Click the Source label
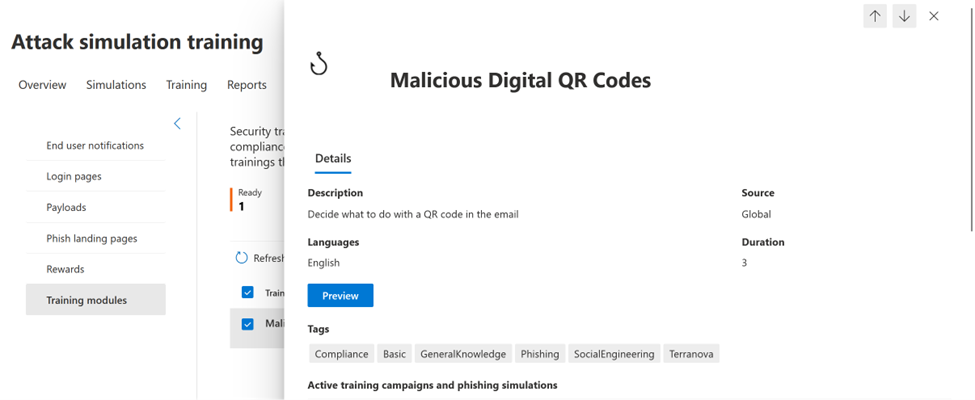Viewport: 975px width, 400px height. pyautogui.click(x=758, y=193)
